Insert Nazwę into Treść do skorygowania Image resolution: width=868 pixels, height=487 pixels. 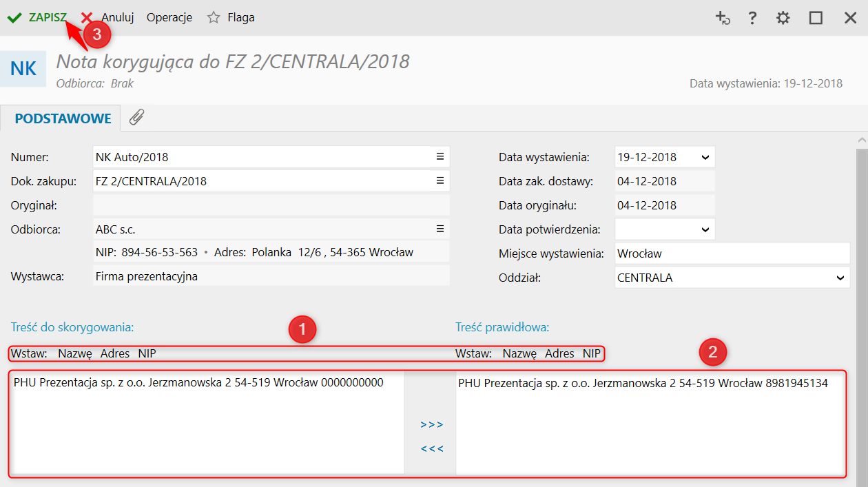point(75,353)
